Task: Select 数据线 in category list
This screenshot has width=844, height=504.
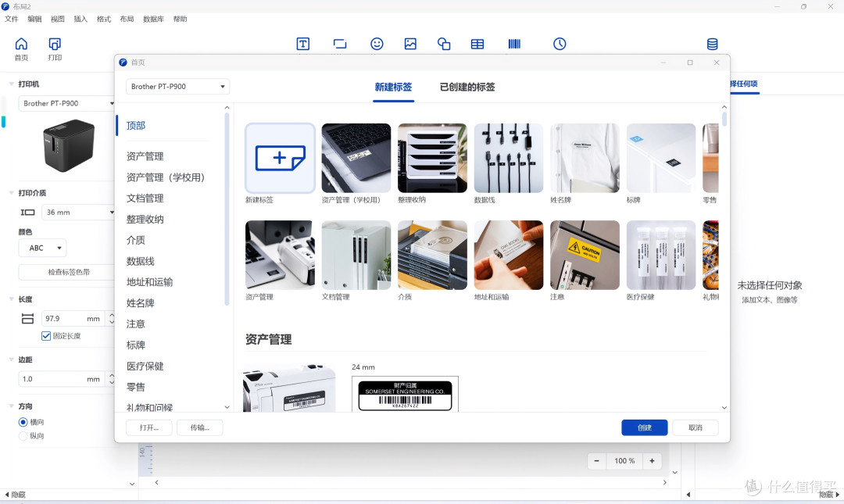Action: coord(141,261)
